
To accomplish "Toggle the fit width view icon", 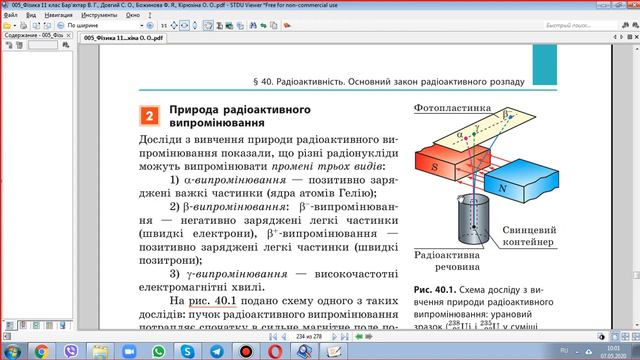I will 184,25.
